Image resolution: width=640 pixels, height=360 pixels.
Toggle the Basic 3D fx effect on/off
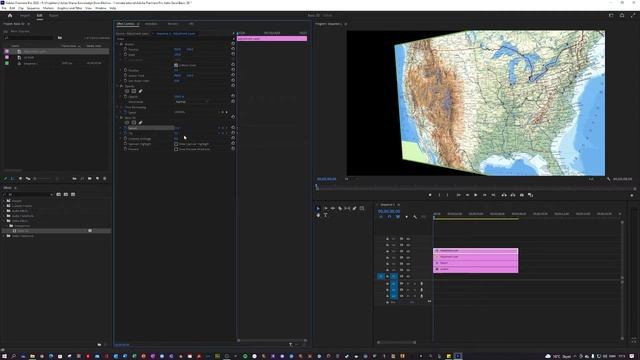(121, 118)
